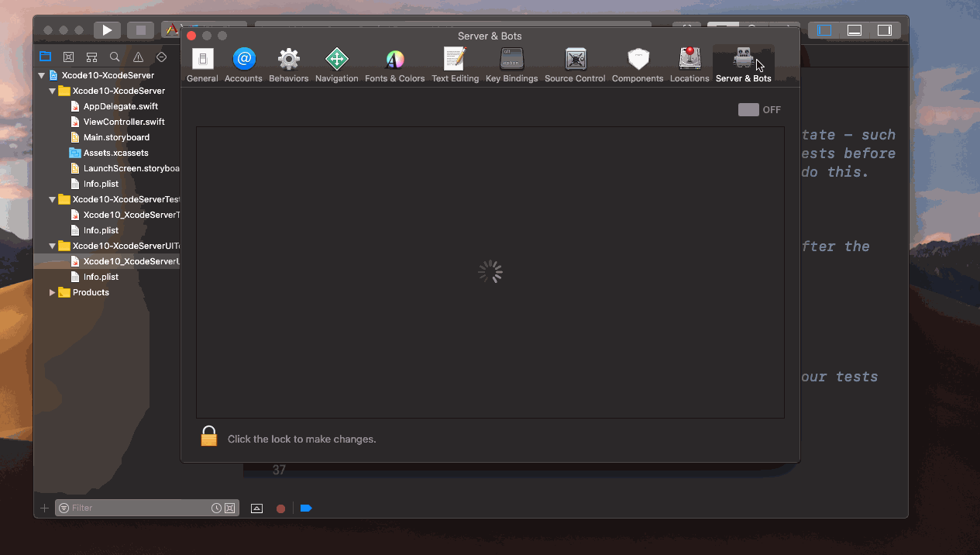
Task: Show the Source Control navigator
Action: pyautogui.click(x=68, y=57)
